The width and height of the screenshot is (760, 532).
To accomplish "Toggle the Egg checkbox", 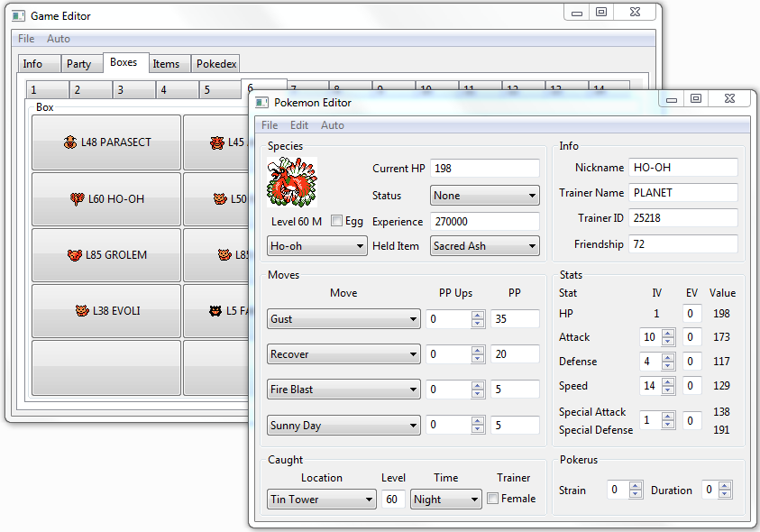I will tap(336, 221).
